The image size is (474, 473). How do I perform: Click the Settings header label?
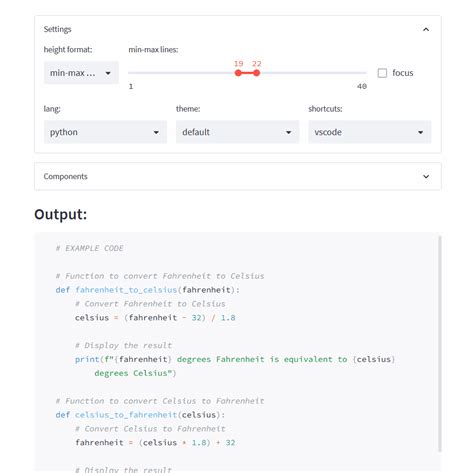point(57,29)
